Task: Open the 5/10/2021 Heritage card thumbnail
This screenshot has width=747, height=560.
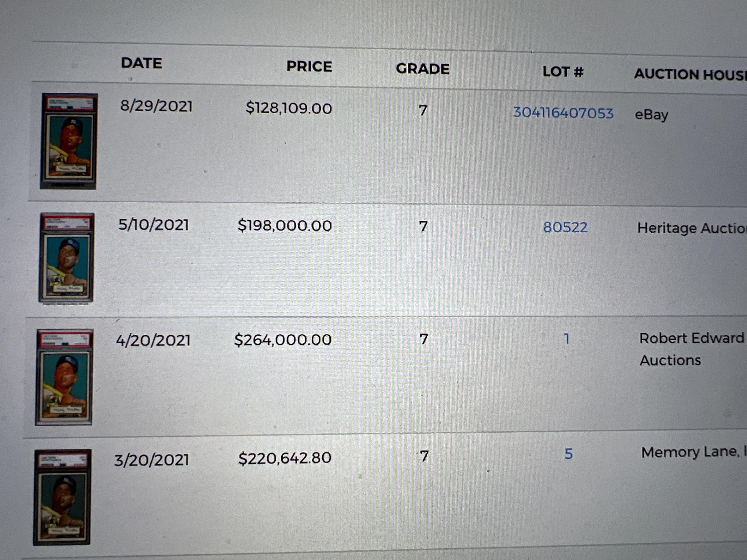Action: click(66, 258)
